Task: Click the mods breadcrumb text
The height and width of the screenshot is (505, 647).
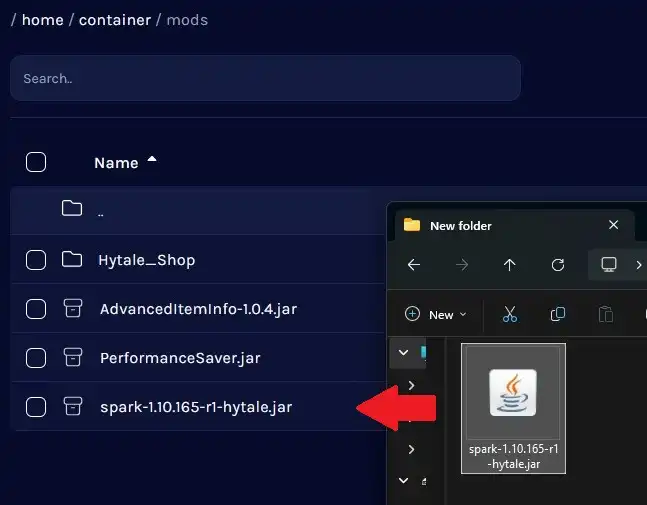Action: point(187,20)
